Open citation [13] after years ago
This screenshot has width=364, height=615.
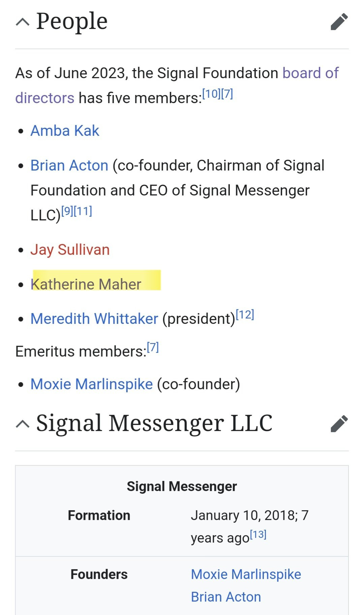pos(258,534)
